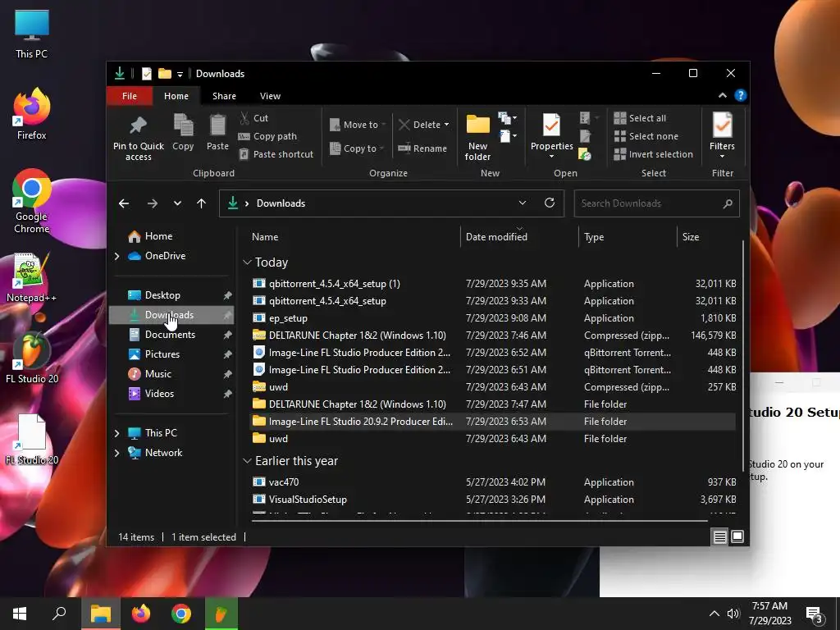The image size is (840, 630).
Task: Open recent locations chevron dropdown
Action: (x=177, y=203)
